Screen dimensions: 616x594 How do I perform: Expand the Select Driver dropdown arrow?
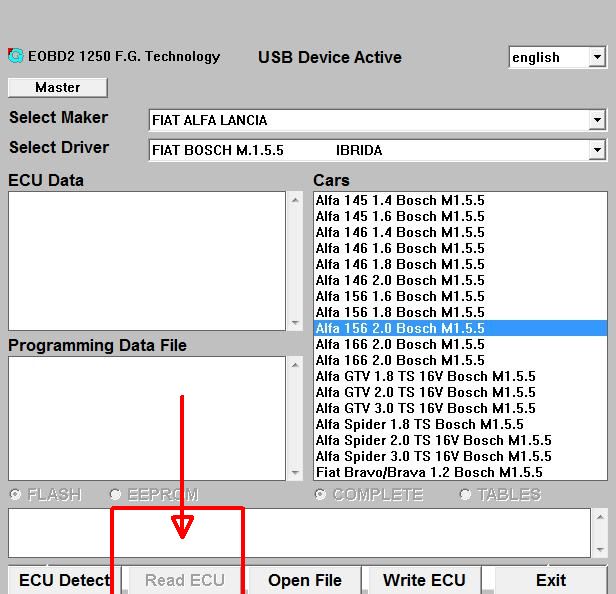tap(597, 150)
